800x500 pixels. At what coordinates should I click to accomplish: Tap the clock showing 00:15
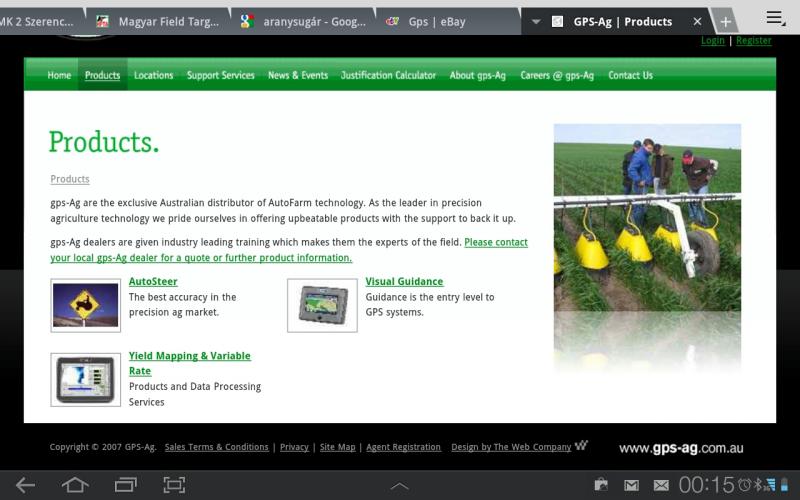pyautogui.click(x=706, y=485)
